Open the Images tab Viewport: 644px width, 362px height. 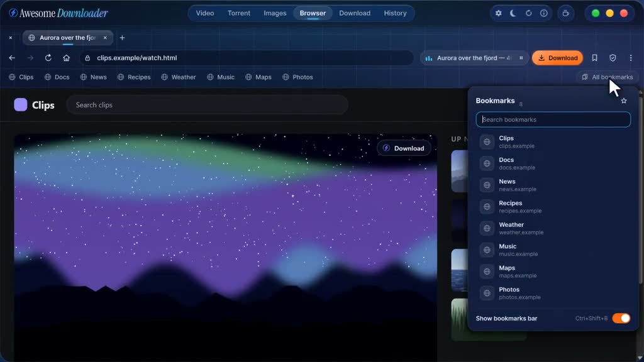click(275, 13)
